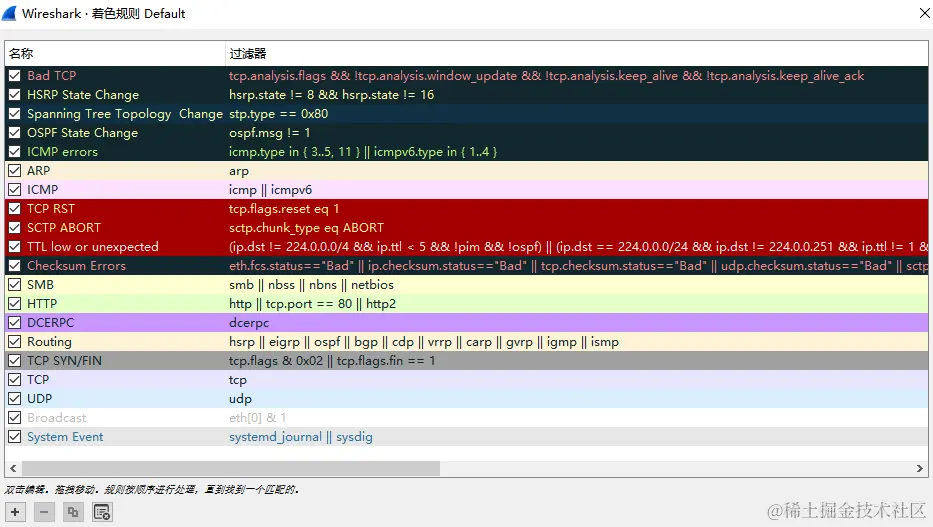Select the DCERPC rule name
The width and height of the screenshot is (933, 527).
[51, 323]
